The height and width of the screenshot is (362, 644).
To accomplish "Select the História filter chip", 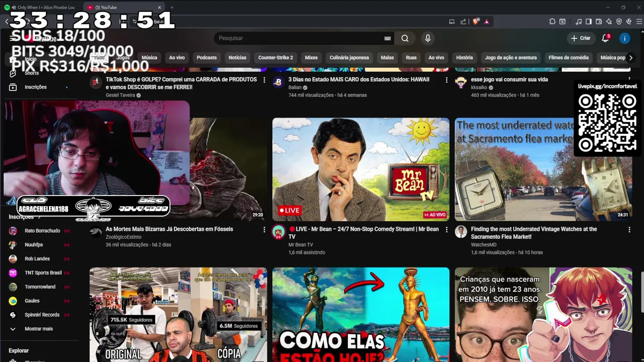I will 464,58.
